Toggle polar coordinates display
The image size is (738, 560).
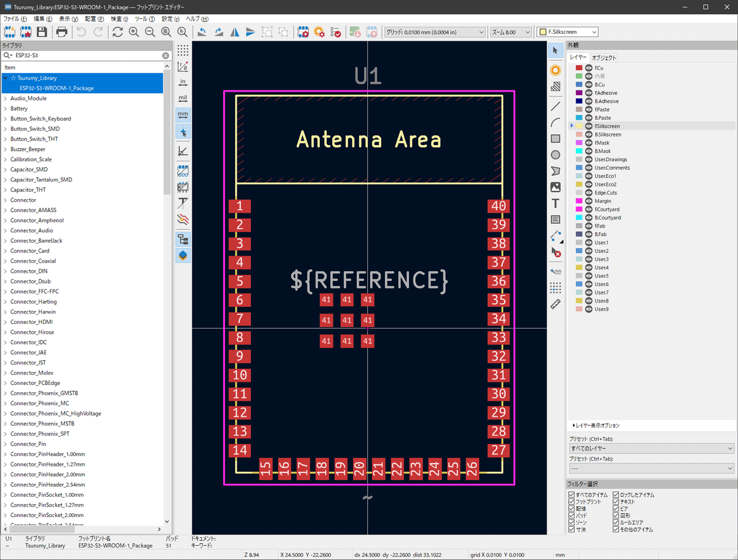coord(183,66)
